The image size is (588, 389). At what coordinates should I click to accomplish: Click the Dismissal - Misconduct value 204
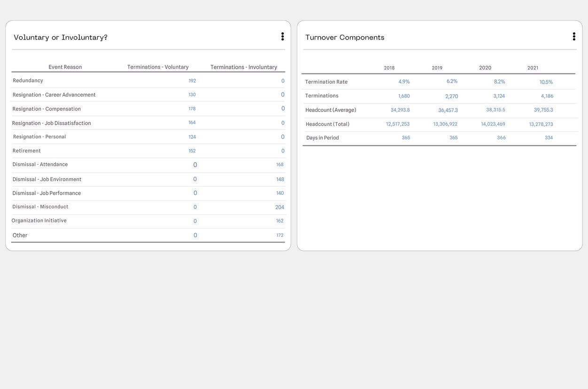pos(279,207)
